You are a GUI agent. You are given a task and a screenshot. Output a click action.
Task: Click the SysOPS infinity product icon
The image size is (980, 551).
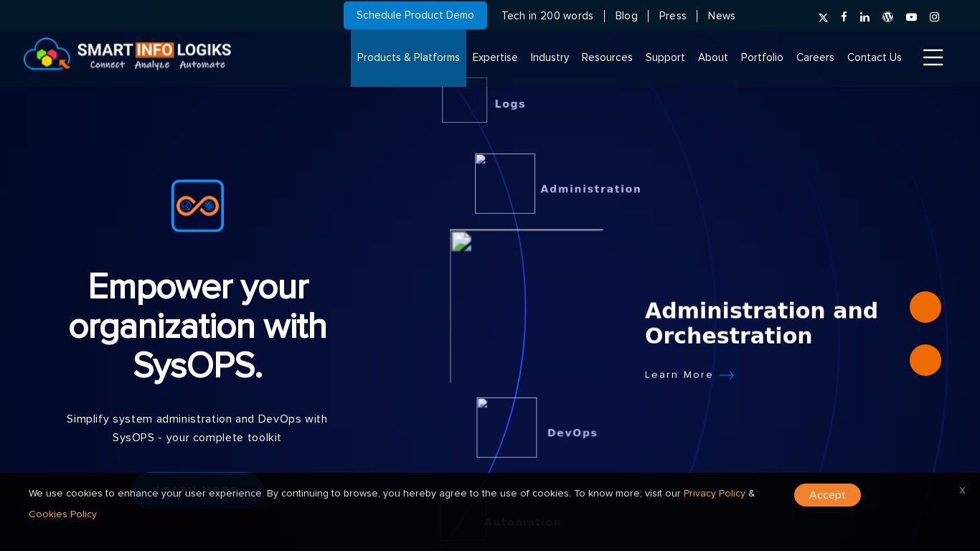197,206
